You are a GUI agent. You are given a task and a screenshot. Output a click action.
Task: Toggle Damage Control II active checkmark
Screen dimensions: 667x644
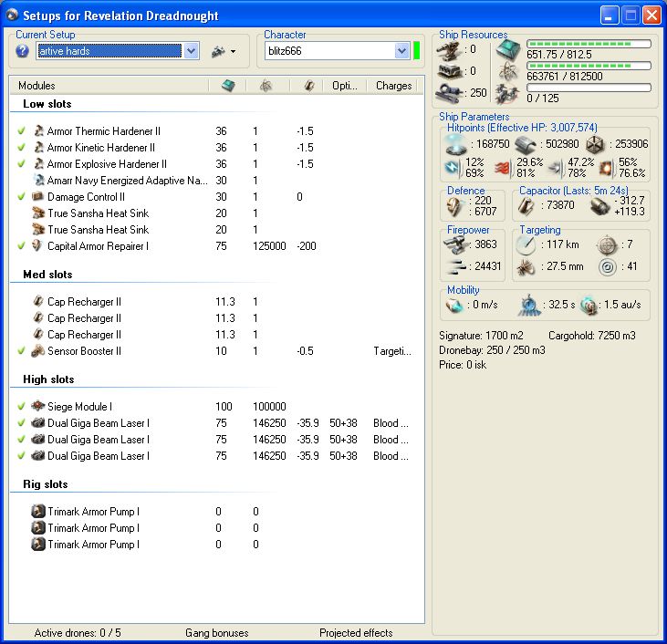click(x=21, y=197)
